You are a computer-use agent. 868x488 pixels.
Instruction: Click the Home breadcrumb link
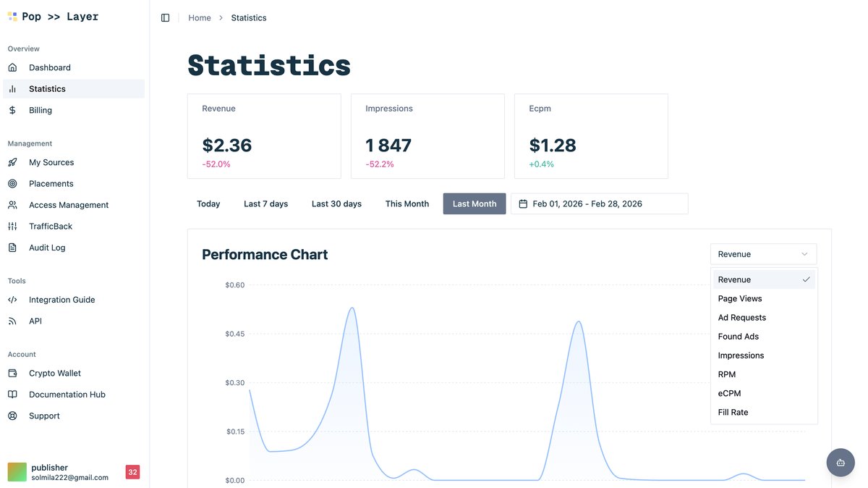click(x=200, y=17)
